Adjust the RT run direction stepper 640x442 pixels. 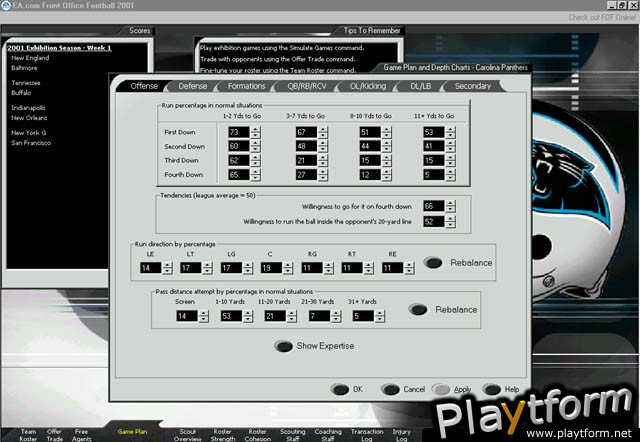pos(368,268)
